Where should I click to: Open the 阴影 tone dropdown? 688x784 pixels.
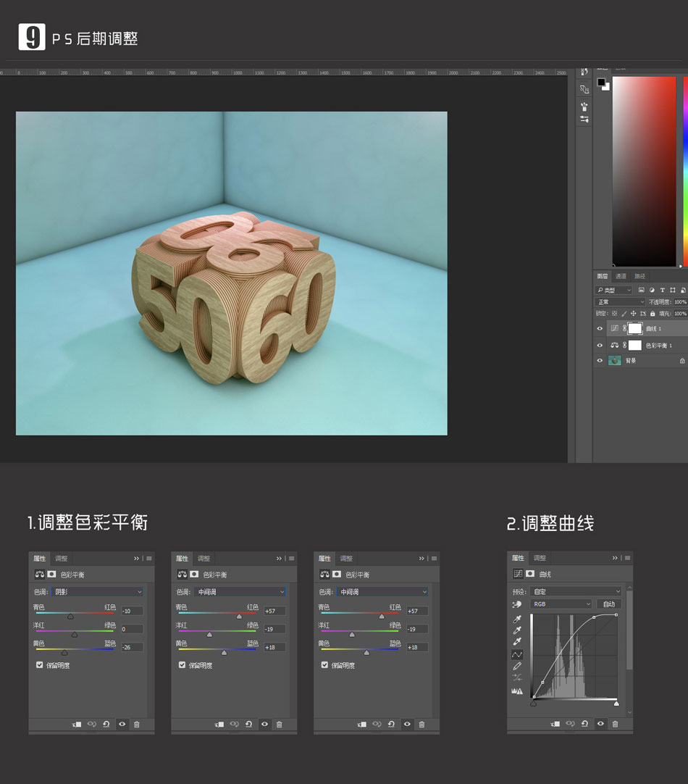98,591
